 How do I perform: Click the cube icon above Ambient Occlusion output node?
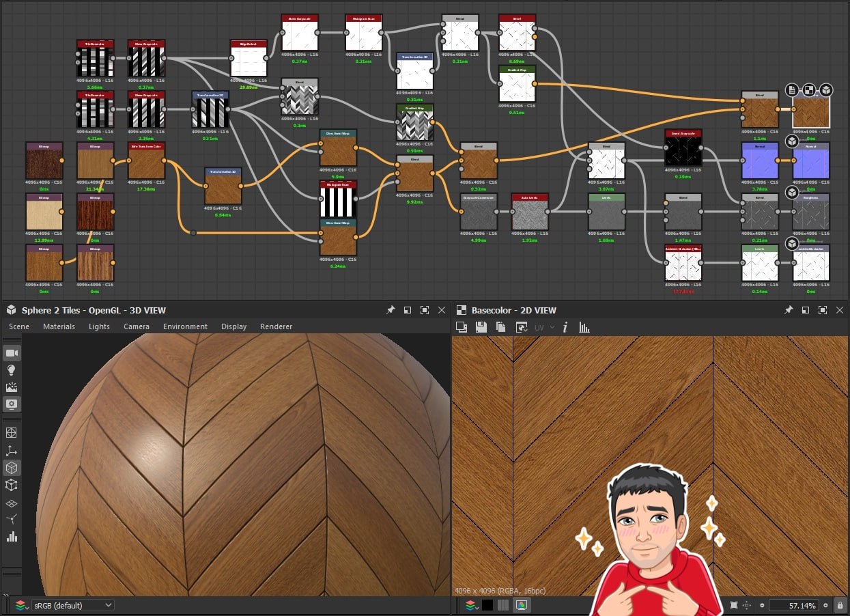point(792,243)
